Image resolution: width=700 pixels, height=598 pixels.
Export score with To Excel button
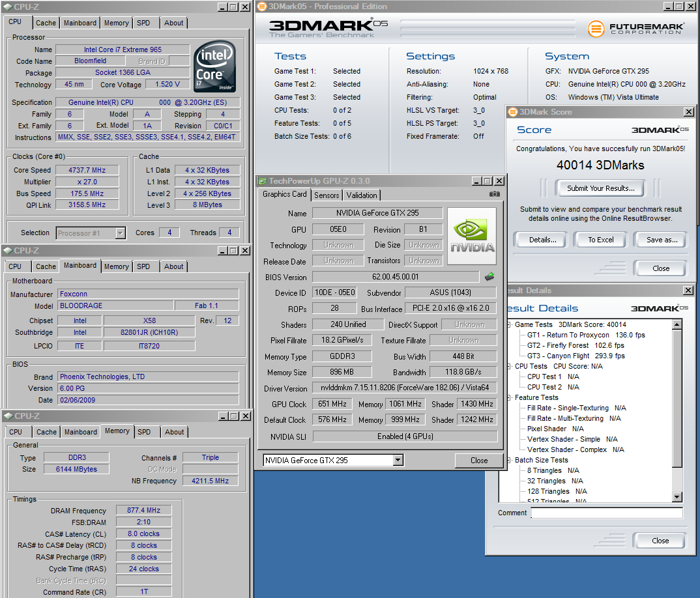600,240
